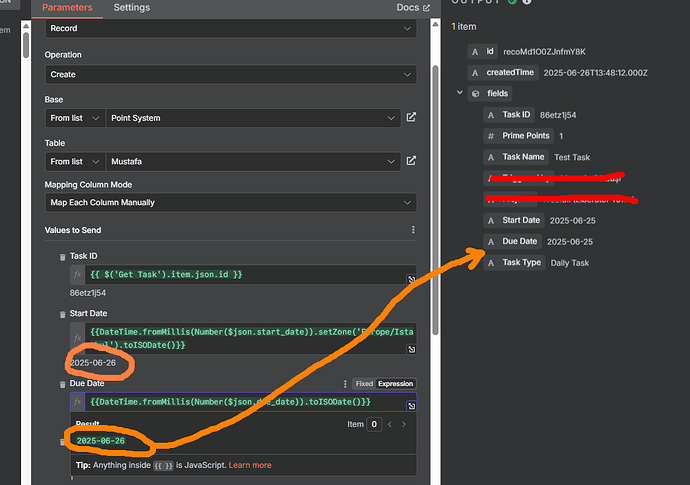
Task: Open the Docs link
Action: 413,7
